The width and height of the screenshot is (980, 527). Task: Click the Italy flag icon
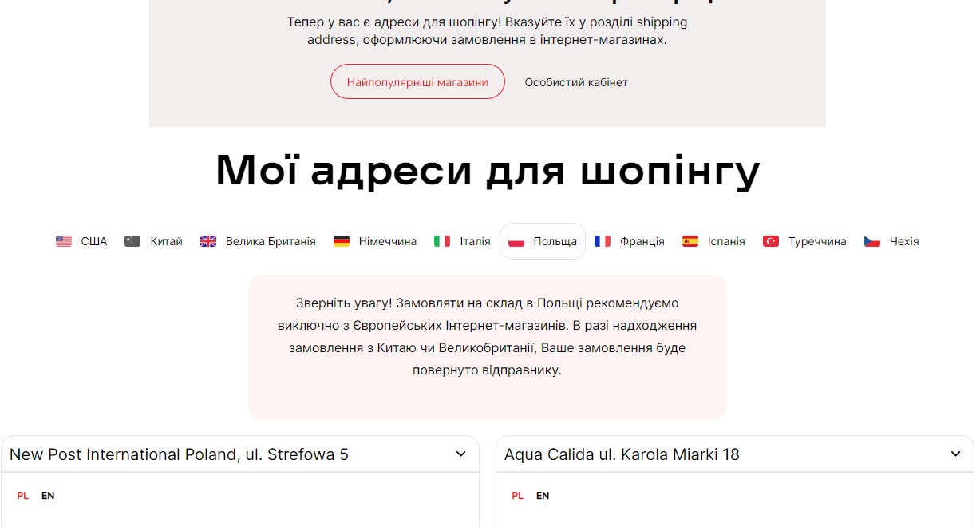[x=443, y=240]
